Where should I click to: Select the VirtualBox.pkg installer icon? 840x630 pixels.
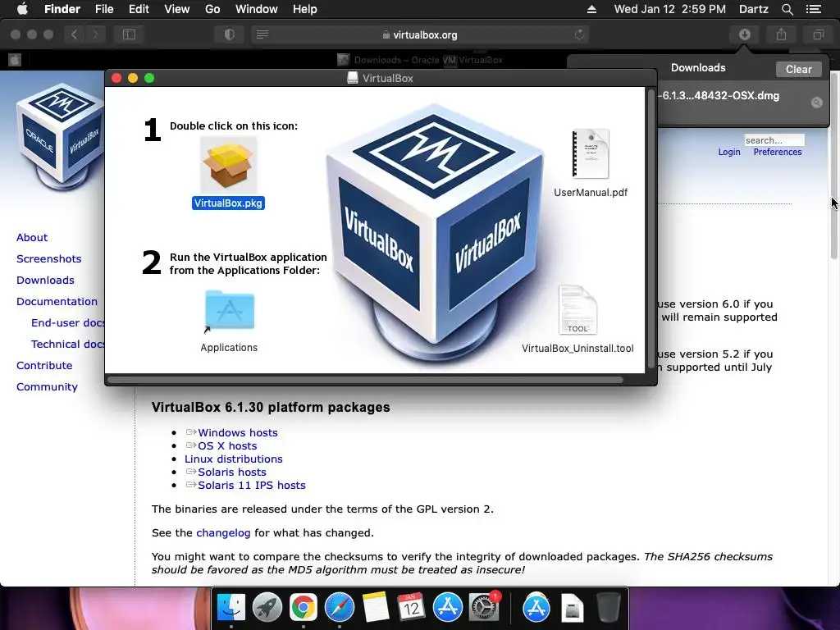click(228, 166)
